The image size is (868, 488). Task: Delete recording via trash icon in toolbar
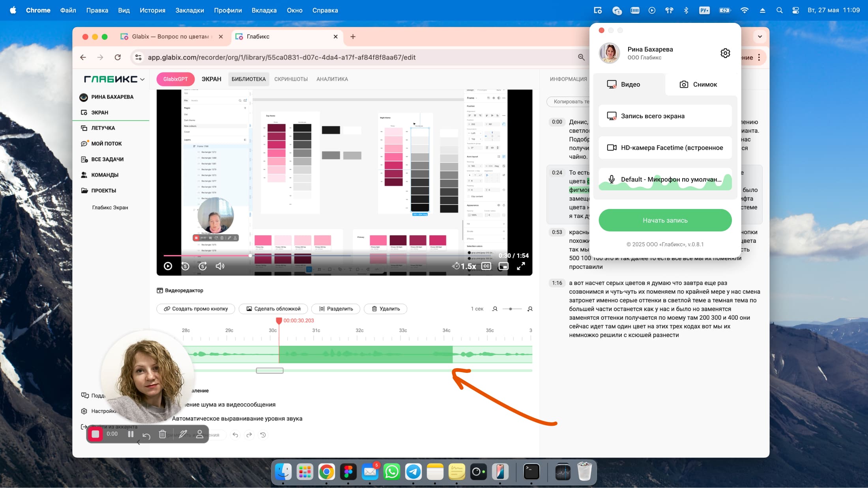tap(162, 434)
